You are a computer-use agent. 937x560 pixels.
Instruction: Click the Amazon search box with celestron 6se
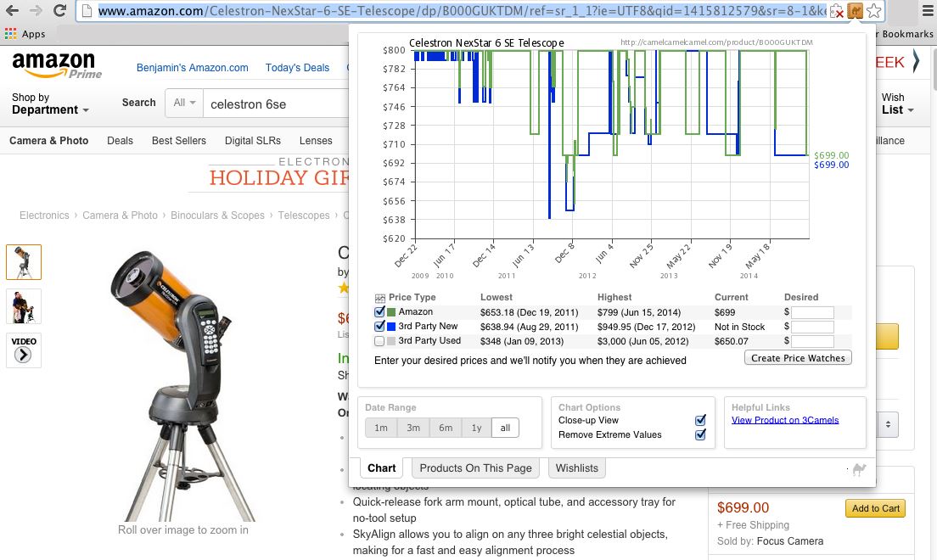276,104
